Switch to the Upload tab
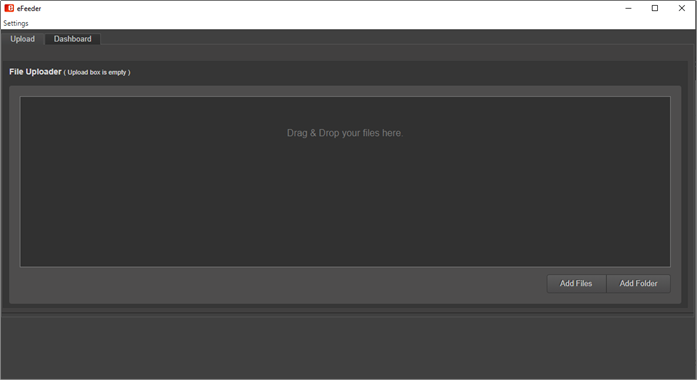 [x=23, y=39]
